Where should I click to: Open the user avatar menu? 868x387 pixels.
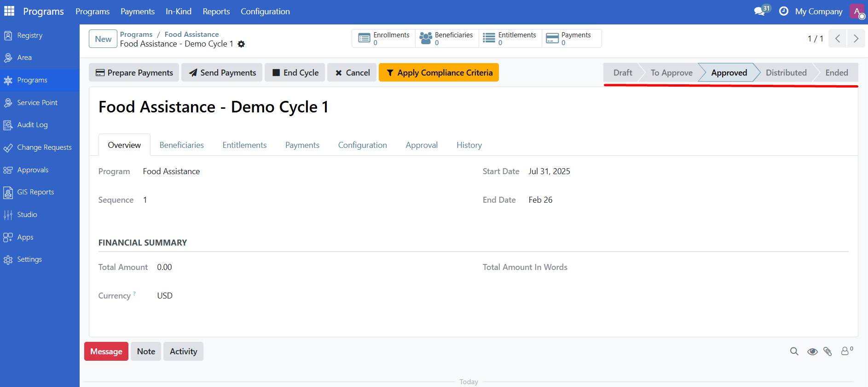(x=857, y=12)
